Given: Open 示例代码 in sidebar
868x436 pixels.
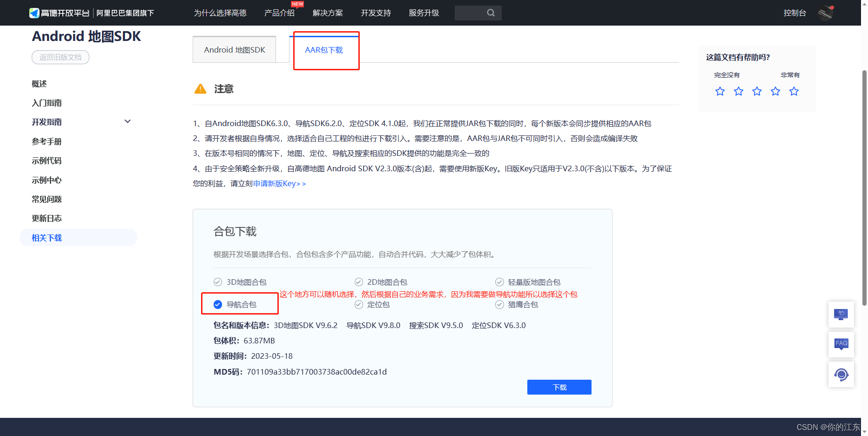Looking at the screenshot, I should 47,161.
